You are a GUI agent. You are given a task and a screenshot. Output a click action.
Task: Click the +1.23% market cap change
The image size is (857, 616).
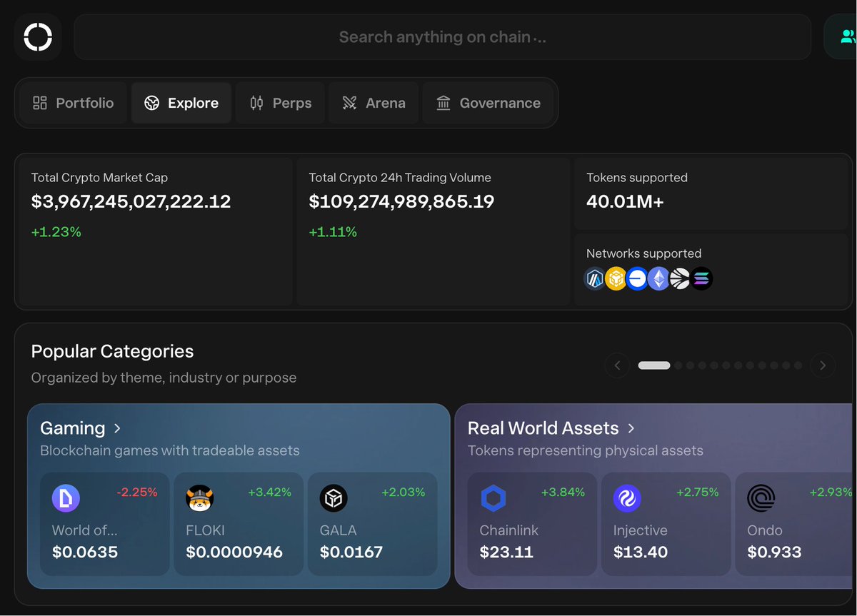tap(56, 232)
